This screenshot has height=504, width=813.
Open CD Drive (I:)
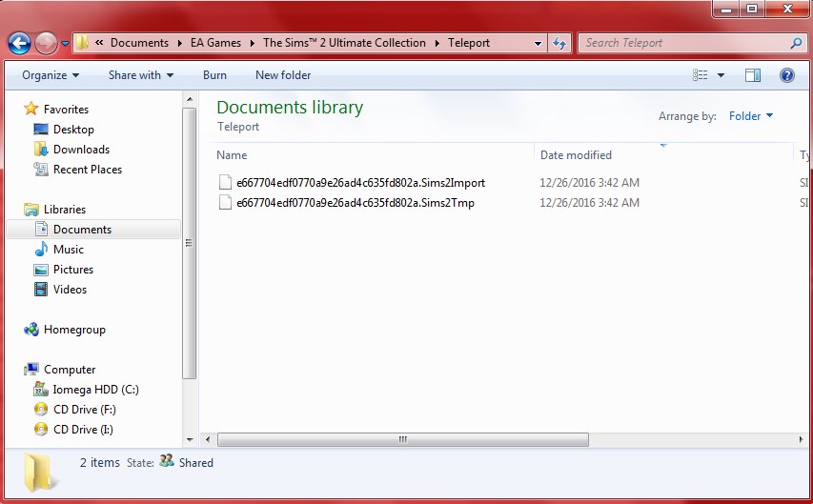point(83,430)
